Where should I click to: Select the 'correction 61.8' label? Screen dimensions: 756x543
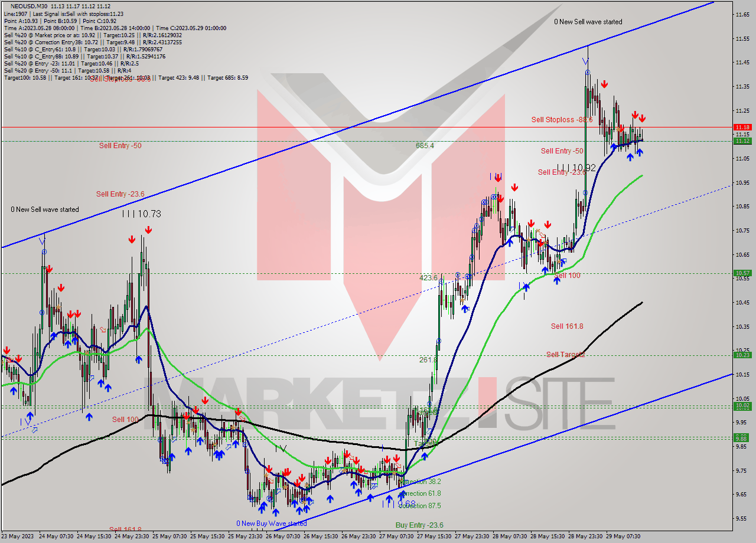coord(421,493)
